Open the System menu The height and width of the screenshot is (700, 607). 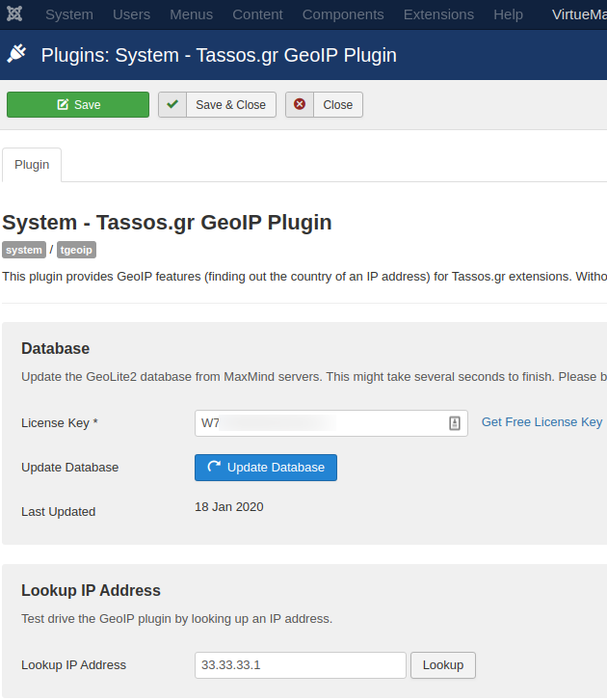[x=69, y=14]
